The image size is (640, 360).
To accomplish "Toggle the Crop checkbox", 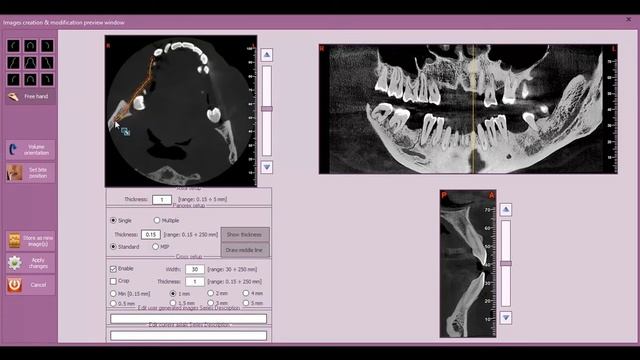I will [113, 281].
